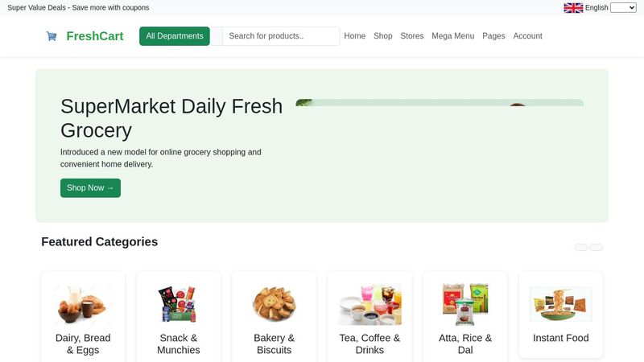644x362 pixels.
Task: Expand the Mega Menu navigation item
Action: click(x=452, y=36)
